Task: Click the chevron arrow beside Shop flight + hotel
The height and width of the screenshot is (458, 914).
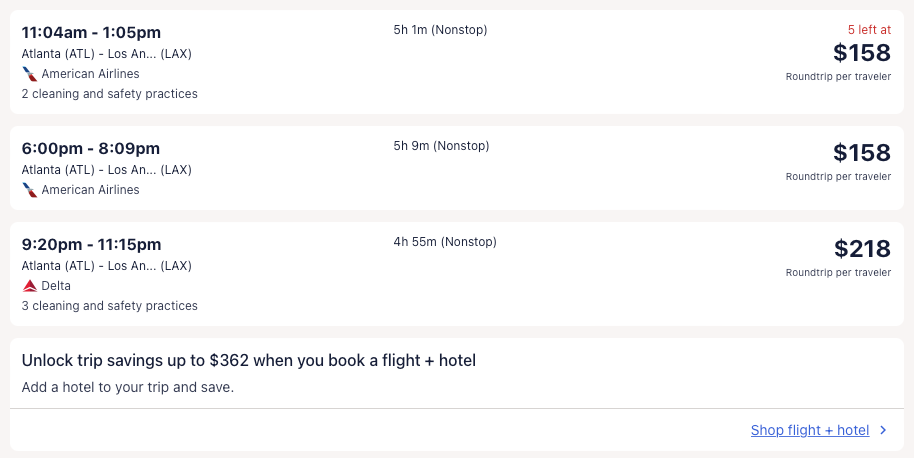Action: tap(883, 431)
